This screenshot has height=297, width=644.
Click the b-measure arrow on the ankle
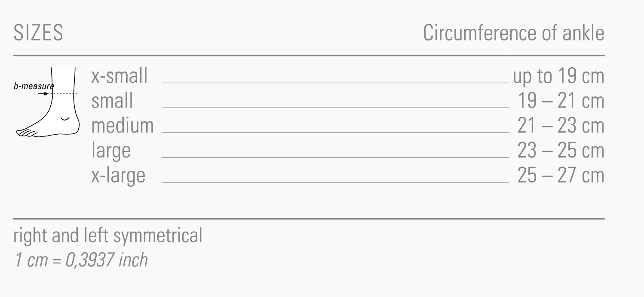point(43,93)
